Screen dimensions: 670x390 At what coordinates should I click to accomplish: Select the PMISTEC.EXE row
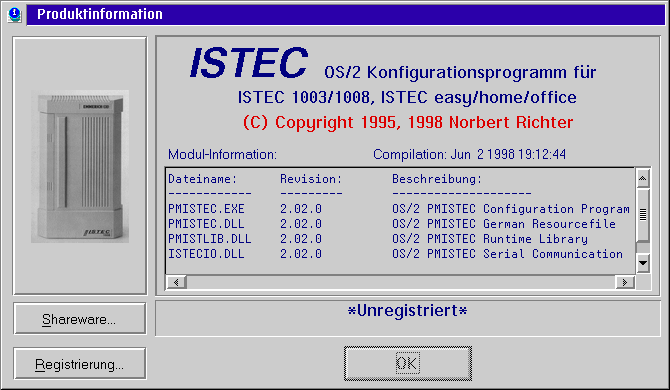point(399,209)
